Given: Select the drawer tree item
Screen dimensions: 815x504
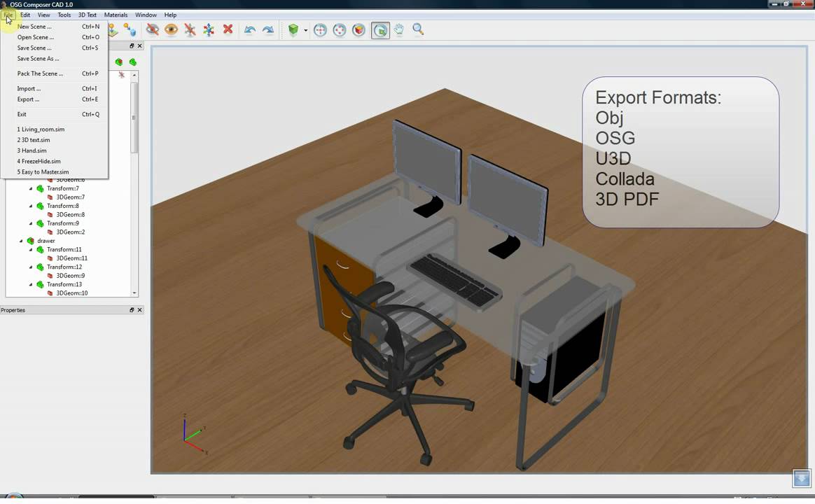Looking at the screenshot, I should coord(46,241).
